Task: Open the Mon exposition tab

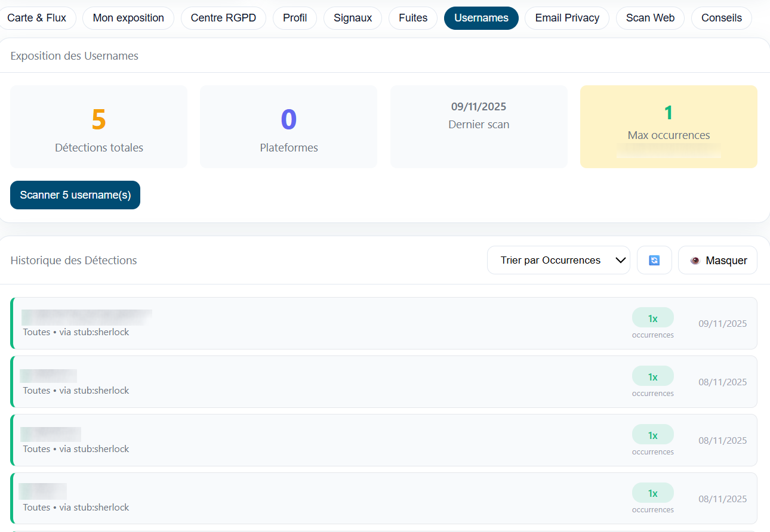Action: [128, 18]
